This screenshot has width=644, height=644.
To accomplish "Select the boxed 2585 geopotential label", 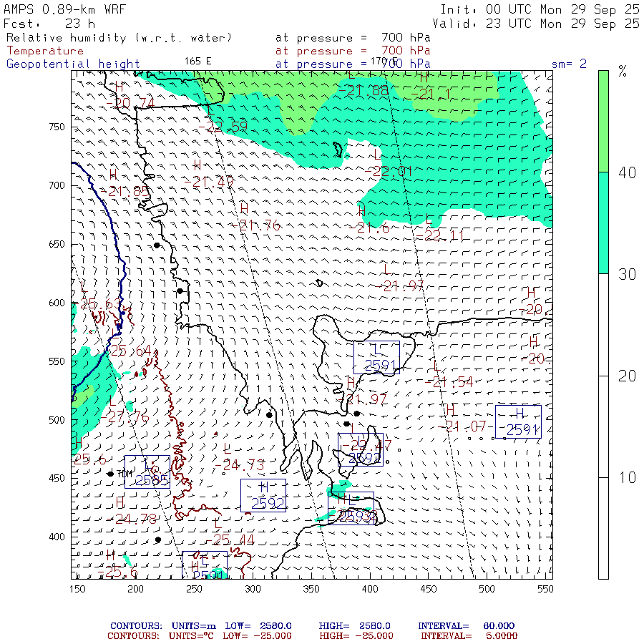I will 147,472.
